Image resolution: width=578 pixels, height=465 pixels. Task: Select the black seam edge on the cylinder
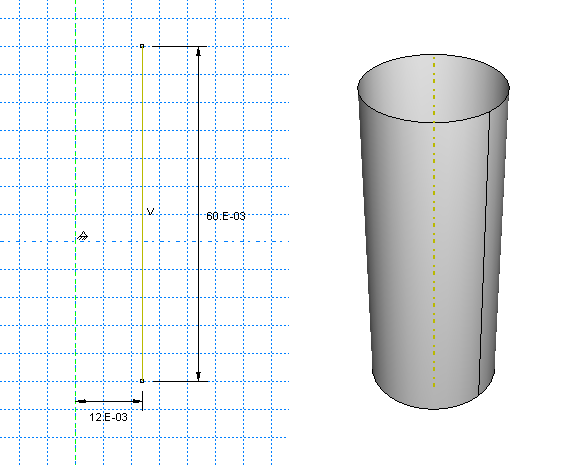coord(484,254)
